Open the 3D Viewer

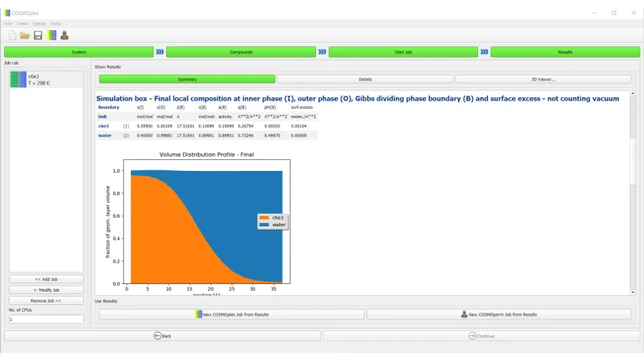pyautogui.click(x=543, y=80)
